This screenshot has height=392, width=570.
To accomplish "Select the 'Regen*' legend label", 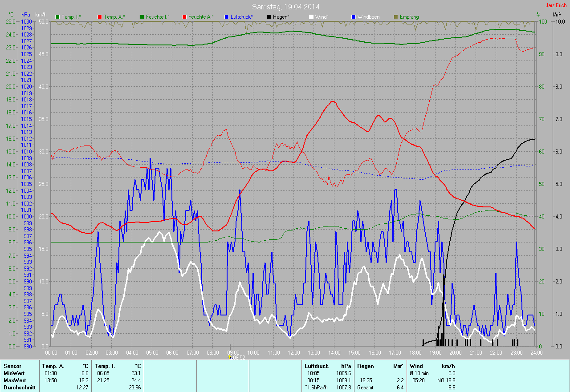I will (281, 17).
